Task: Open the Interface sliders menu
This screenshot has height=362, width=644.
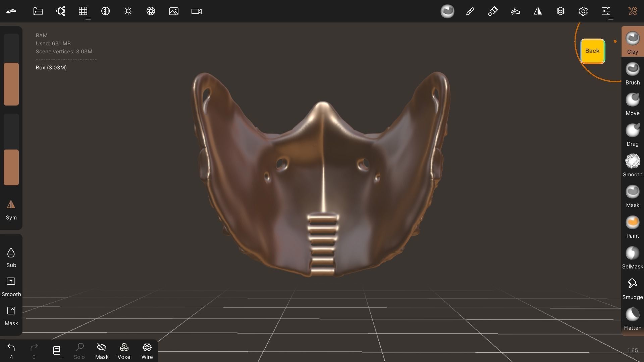Action: point(606,11)
